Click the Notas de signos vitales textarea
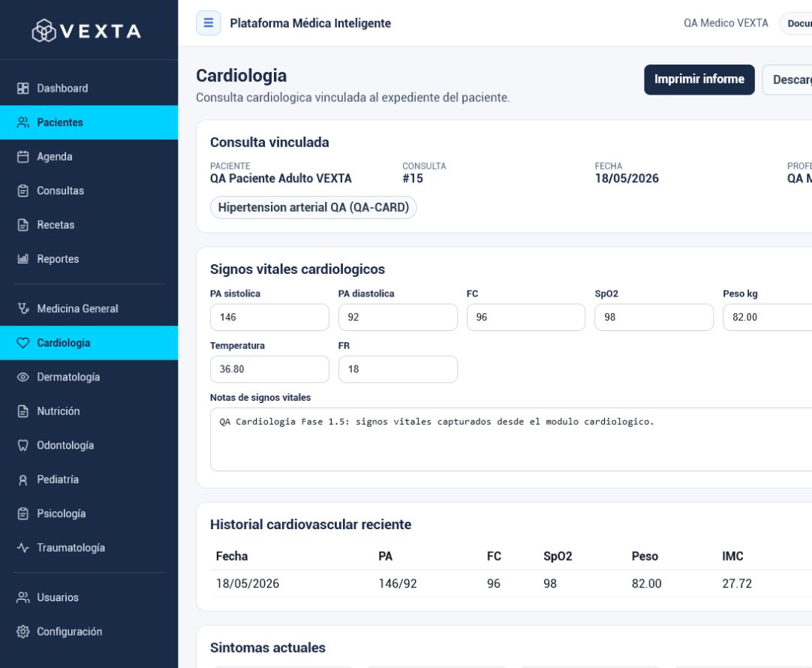 511,439
